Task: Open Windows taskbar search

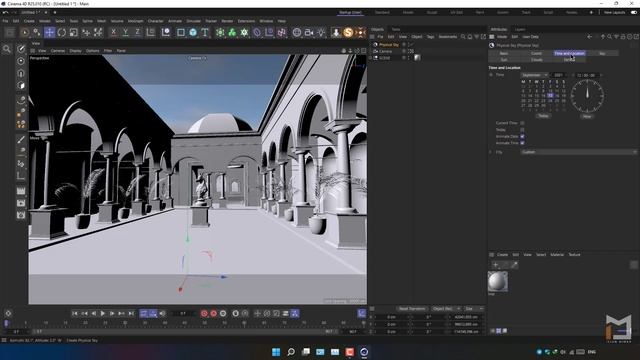Action: (x=291, y=352)
